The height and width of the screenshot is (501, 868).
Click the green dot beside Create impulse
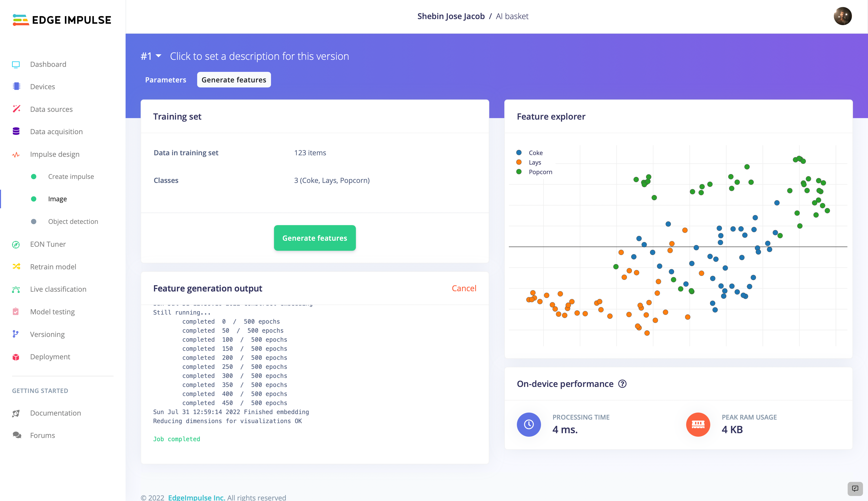click(x=34, y=177)
